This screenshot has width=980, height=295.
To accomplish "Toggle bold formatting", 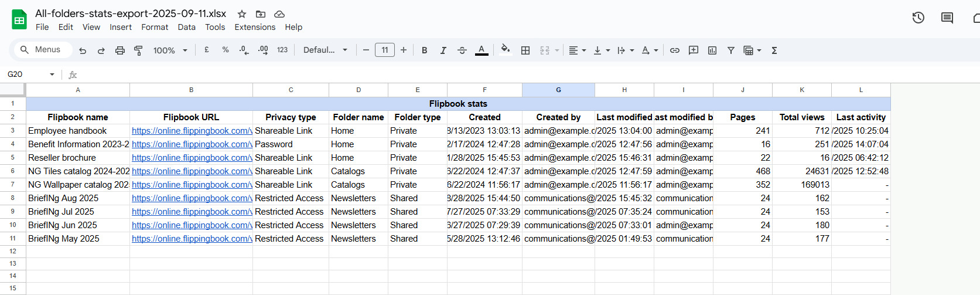I will click(424, 50).
